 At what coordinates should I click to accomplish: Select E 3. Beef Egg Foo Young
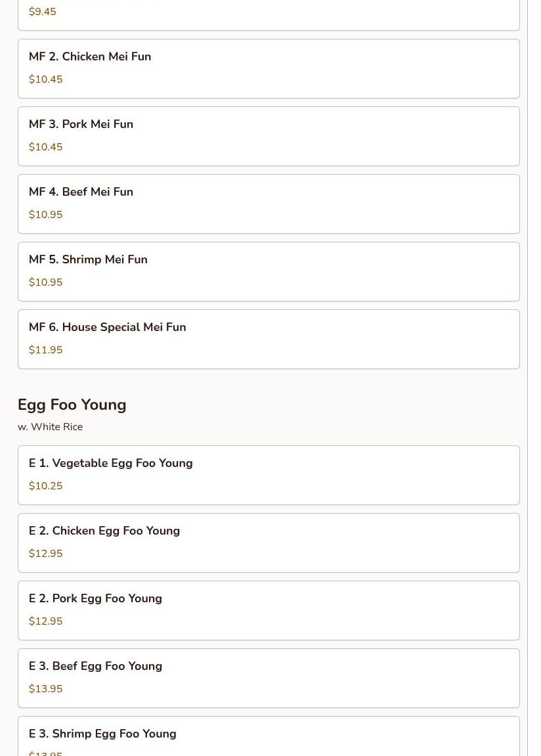pos(269,678)
